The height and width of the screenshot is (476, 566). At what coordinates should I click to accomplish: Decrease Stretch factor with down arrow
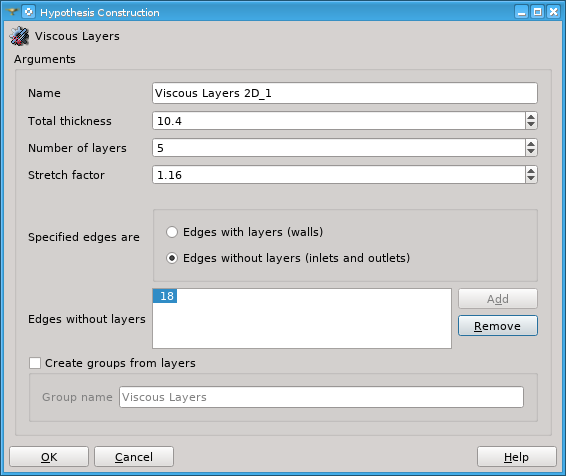coord(531,179)
